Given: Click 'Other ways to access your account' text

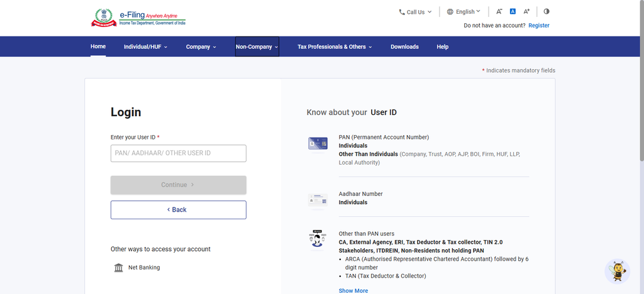Looking at the screenshot, I should point(160,249).
